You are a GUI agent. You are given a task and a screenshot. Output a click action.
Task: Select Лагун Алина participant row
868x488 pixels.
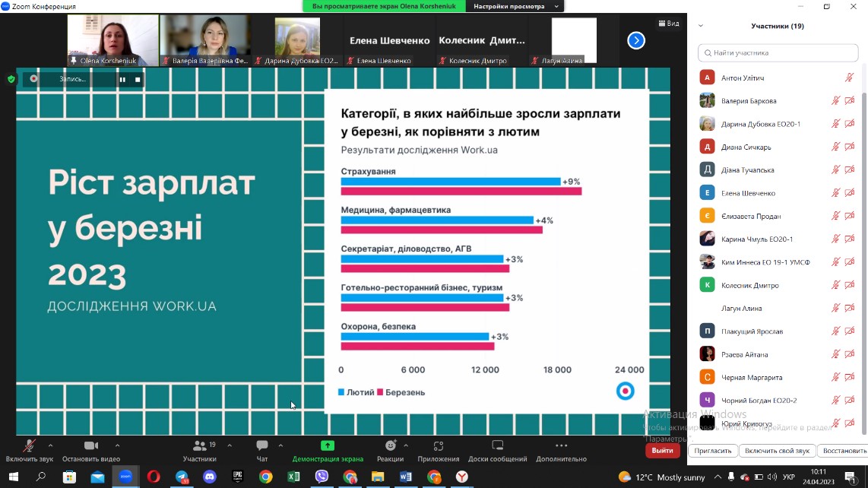777,308
